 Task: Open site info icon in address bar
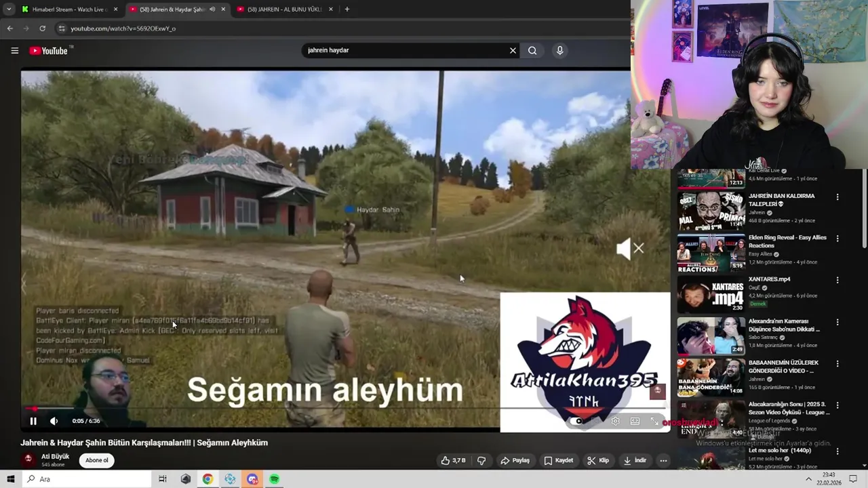click(62, 28)
